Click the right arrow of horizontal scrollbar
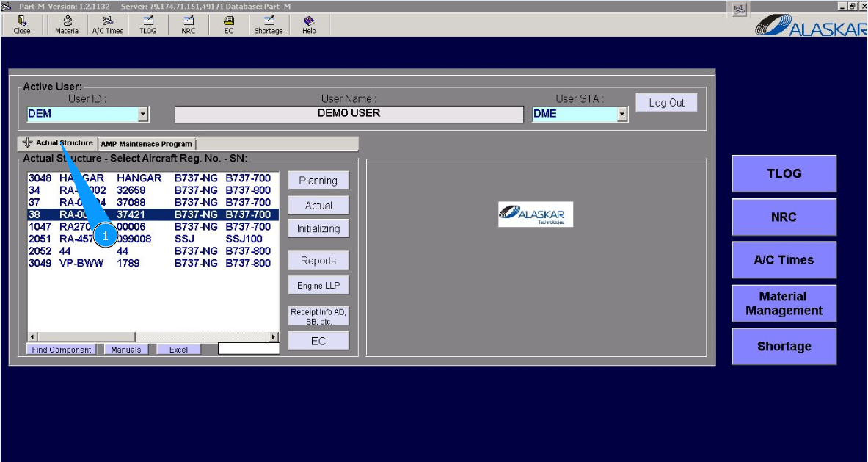Screen dimensions: 868x462 (274, 336)
